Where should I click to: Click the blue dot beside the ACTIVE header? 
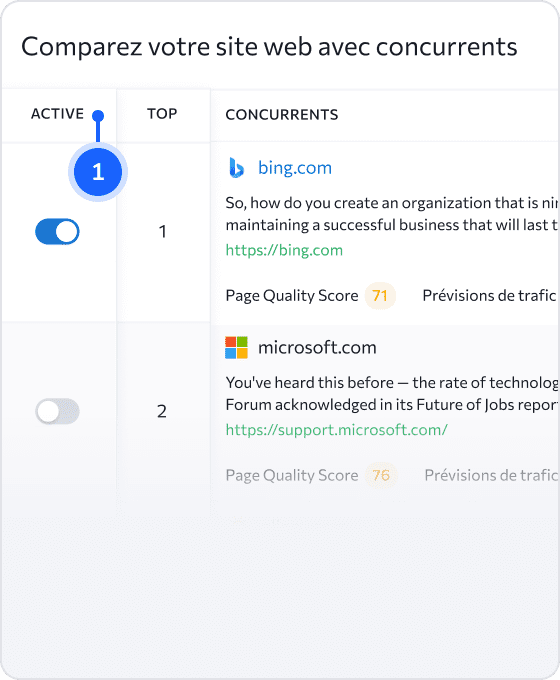pyautogui.click(x=98, y=116)
